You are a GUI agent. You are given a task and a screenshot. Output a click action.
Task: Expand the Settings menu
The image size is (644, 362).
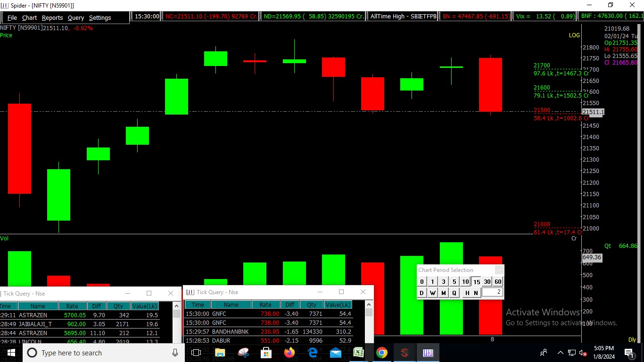point(100,17)
